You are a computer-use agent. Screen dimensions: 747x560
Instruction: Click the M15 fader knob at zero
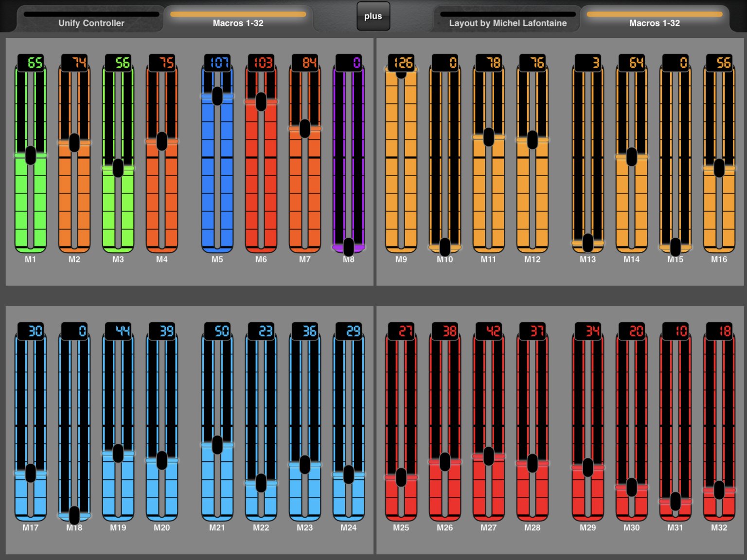(676, 247)
